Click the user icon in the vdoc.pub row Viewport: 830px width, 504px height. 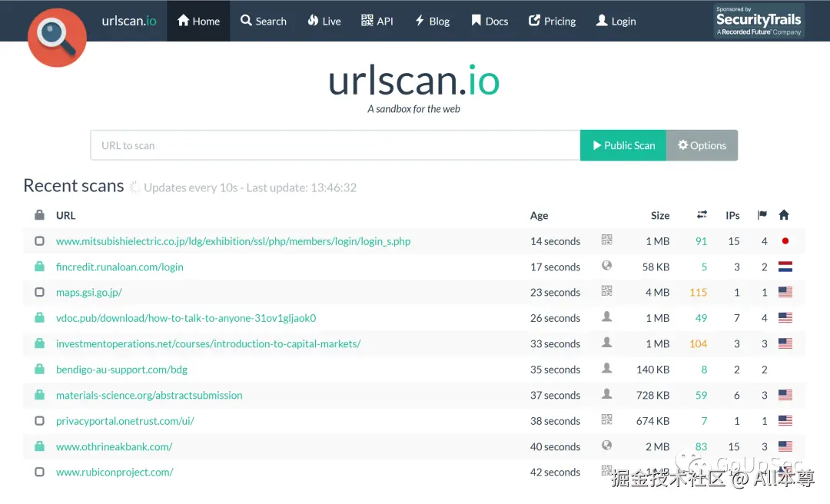pyautogui.click(x=606, y=317)
